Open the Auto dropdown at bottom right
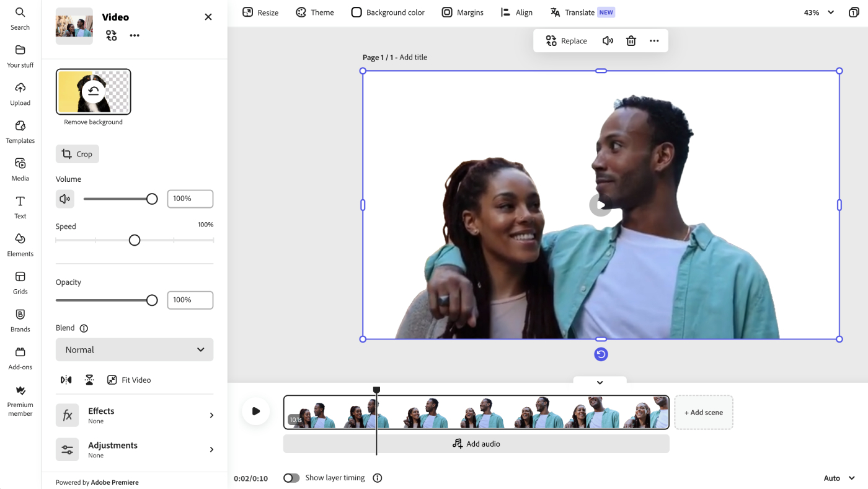Image resolution: width=868 pixels, height=489 pixels. click(x=839, y=478)
